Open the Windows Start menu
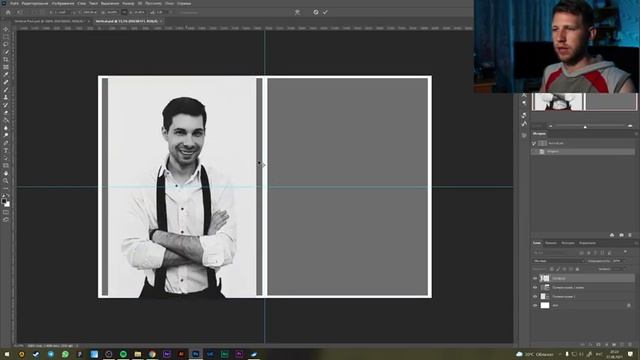The image size is (640, 360). tap(7, 354)
